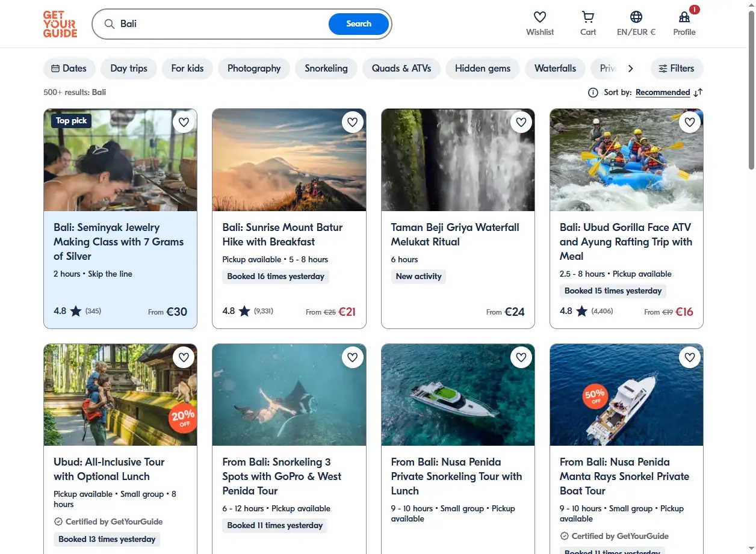The height and width of the screenshot is (554, 756).
Task: Click the Mount Batur sunrise photo
Action: [x=289, y=160]
